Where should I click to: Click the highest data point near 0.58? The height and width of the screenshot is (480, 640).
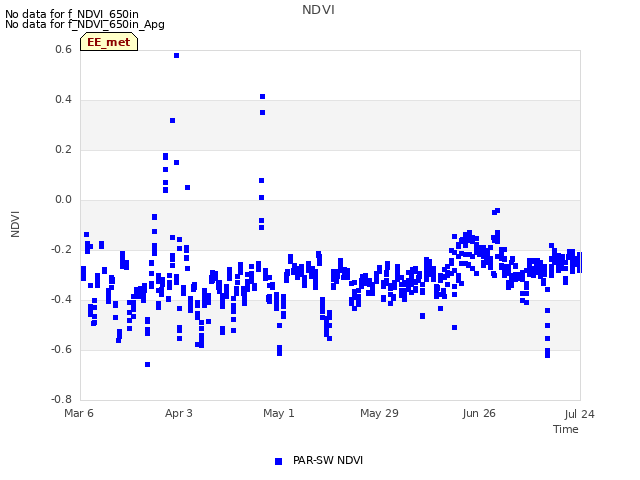click(176, 56)
